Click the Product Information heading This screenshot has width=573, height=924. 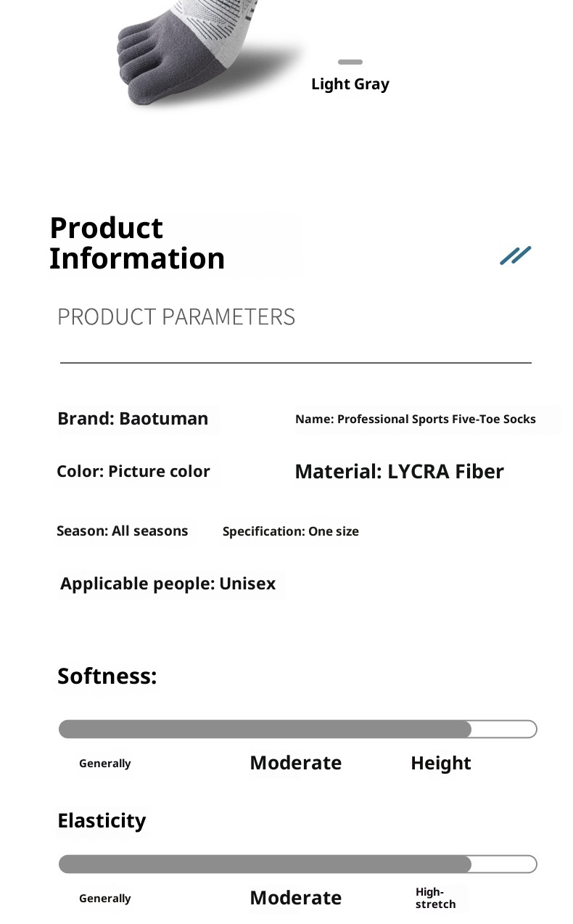pos(137,243)
